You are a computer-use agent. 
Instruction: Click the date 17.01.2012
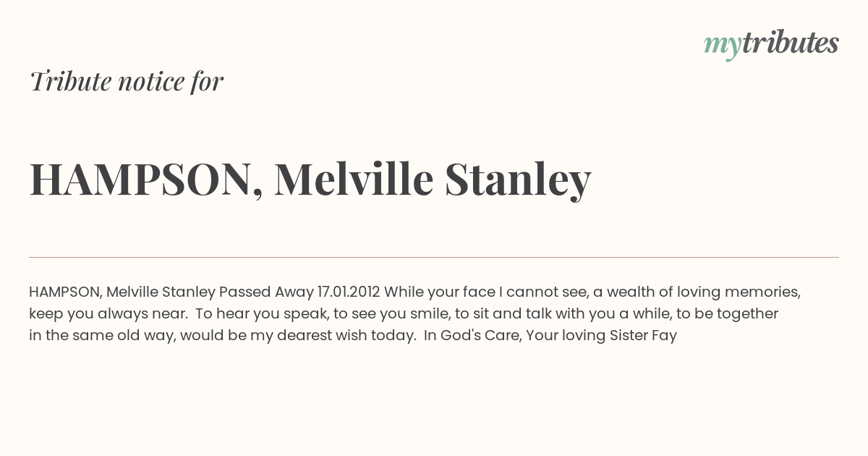point(349,292)
